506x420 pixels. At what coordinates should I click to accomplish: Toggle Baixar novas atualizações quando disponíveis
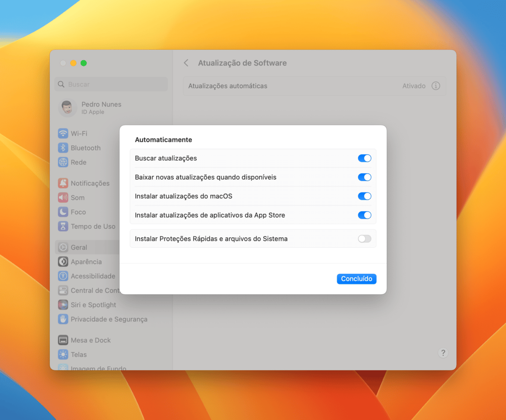point(364,177)
